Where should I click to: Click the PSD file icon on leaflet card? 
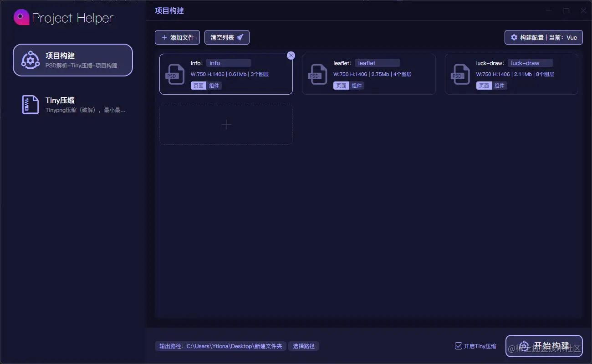click(317, 74)
